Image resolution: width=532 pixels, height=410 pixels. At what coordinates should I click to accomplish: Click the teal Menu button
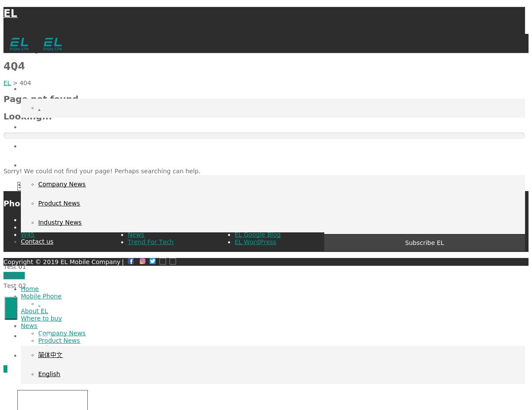tap(14, 276)
